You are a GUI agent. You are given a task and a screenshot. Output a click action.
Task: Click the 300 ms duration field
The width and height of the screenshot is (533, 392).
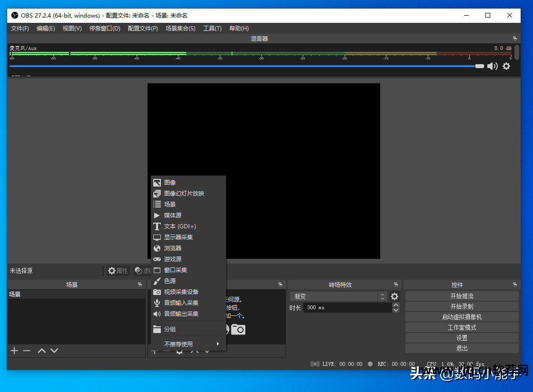347,307
